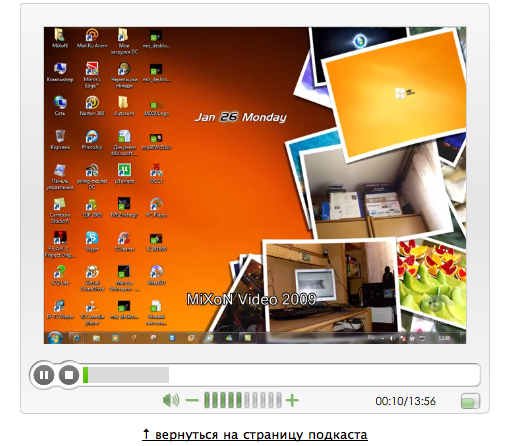Image resolution: width=514 pixels, height=446 pixels.
Task: Click the last volume level bar
Action: click(x=279, y=400)
